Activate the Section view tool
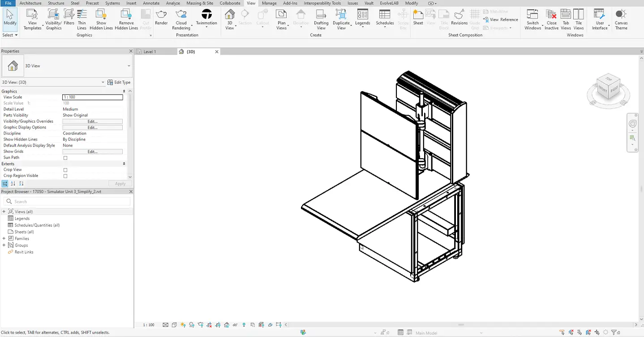This screenshot has width=644, height=337. pos(245,19)
